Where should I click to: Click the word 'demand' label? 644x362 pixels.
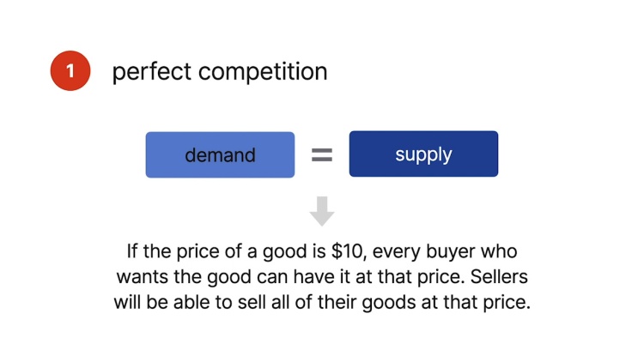(220, 155)
